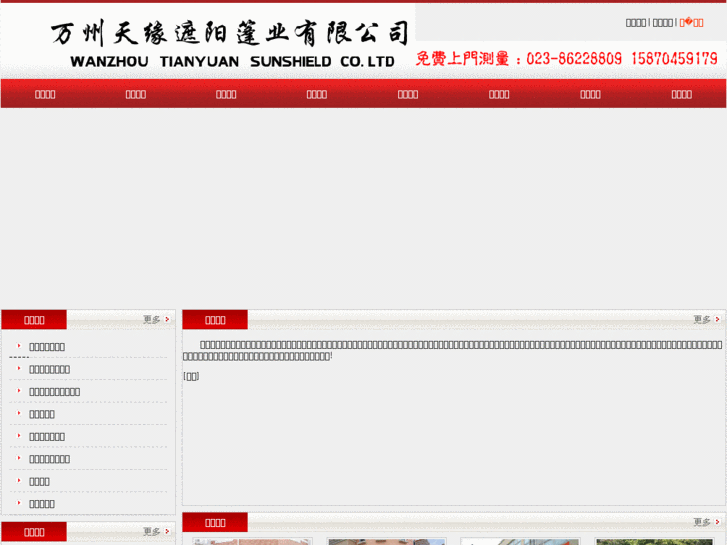The width and height of the screenshot is (727, 545).
Task: Open the shortest four-character entry in sidebar list
Action: [x=39, y=481]
